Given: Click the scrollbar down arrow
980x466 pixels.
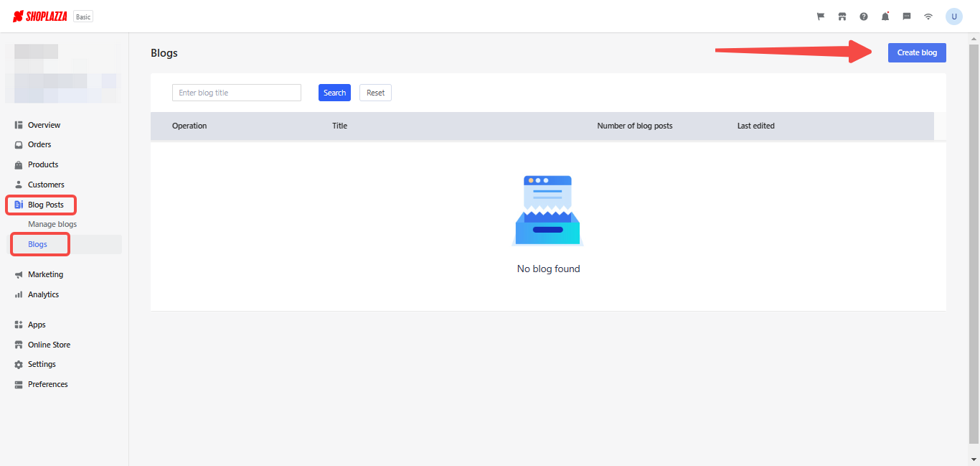Looking at the screenshot, I should [975, 460].
